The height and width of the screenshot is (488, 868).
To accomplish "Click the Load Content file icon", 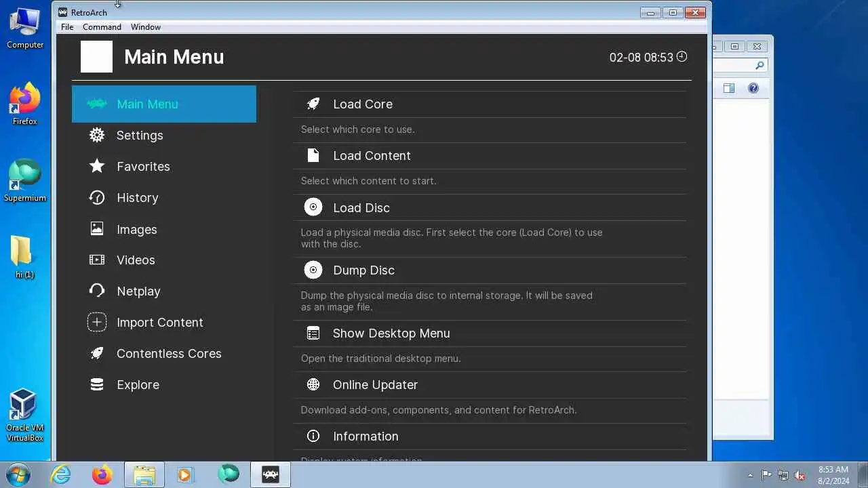I will pos(313,155).
